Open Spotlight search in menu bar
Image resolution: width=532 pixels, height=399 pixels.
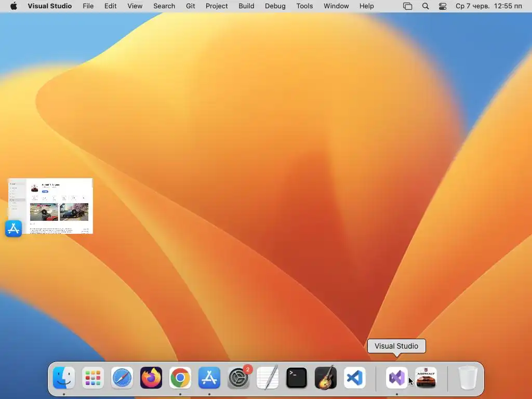[425, 6]
